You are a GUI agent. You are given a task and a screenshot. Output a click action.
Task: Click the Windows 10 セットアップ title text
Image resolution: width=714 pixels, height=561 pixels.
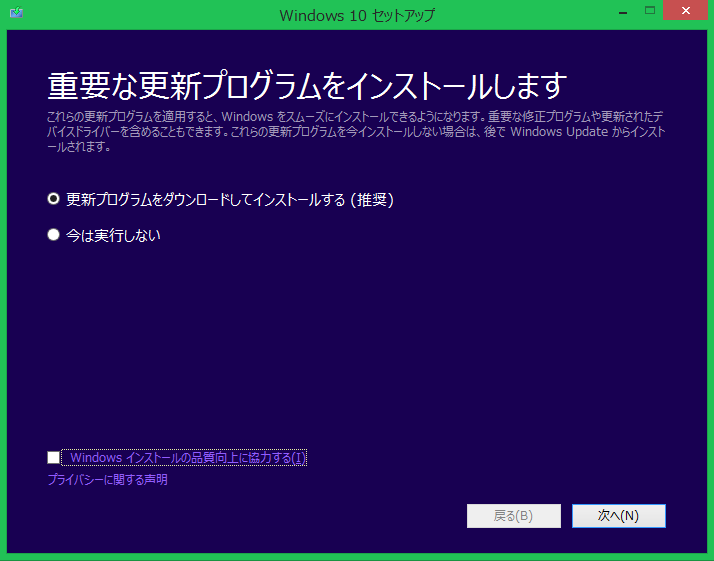(357, 15)
